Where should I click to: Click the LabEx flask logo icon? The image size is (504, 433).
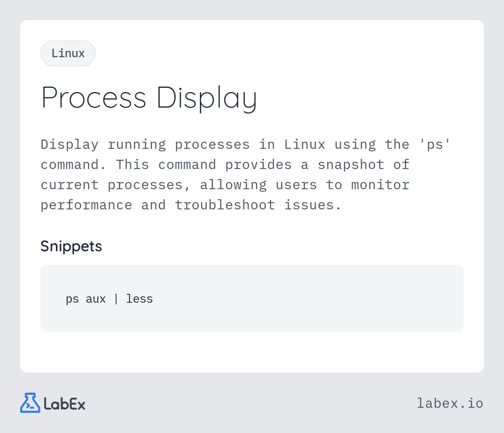30,403
